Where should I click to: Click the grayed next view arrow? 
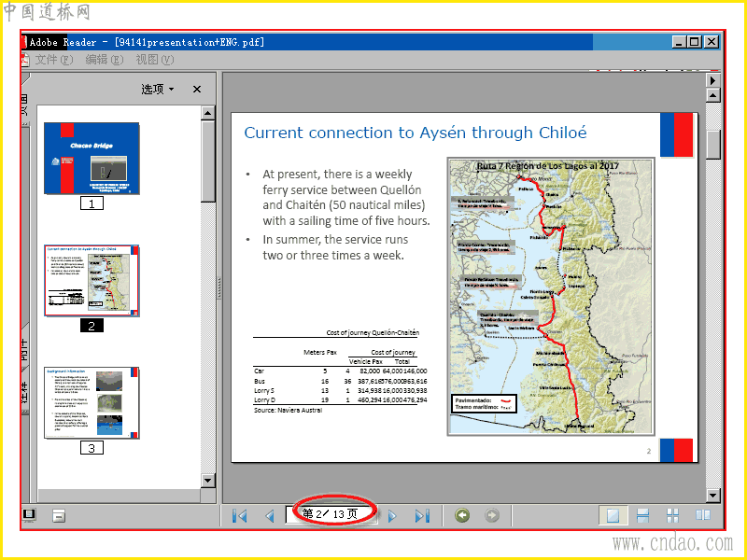coord(492,515)
